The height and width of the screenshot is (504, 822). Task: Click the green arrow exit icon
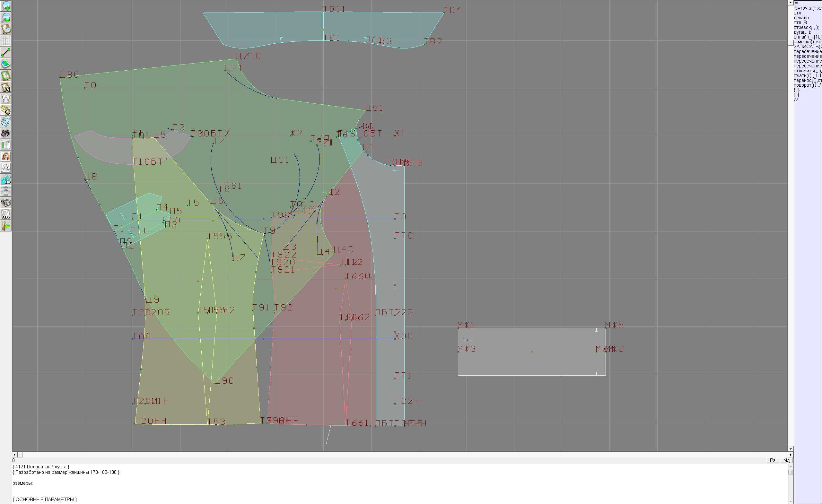[x=6, y=226]
